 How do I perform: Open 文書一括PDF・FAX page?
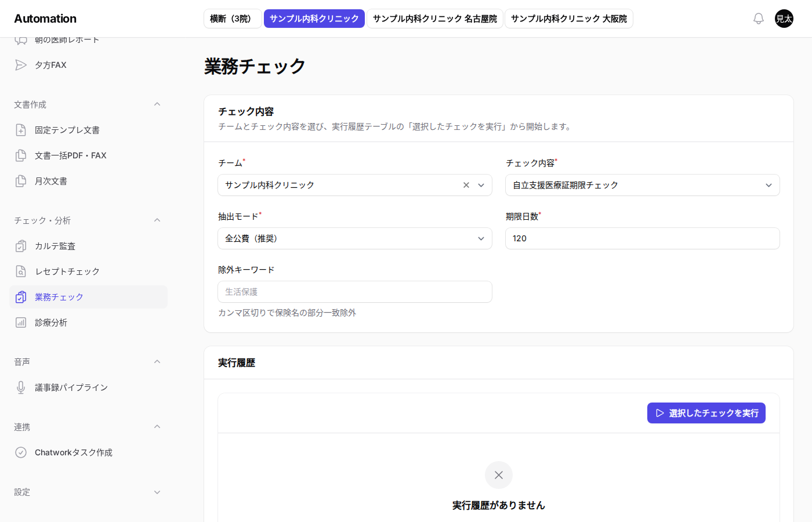point(88,155)
